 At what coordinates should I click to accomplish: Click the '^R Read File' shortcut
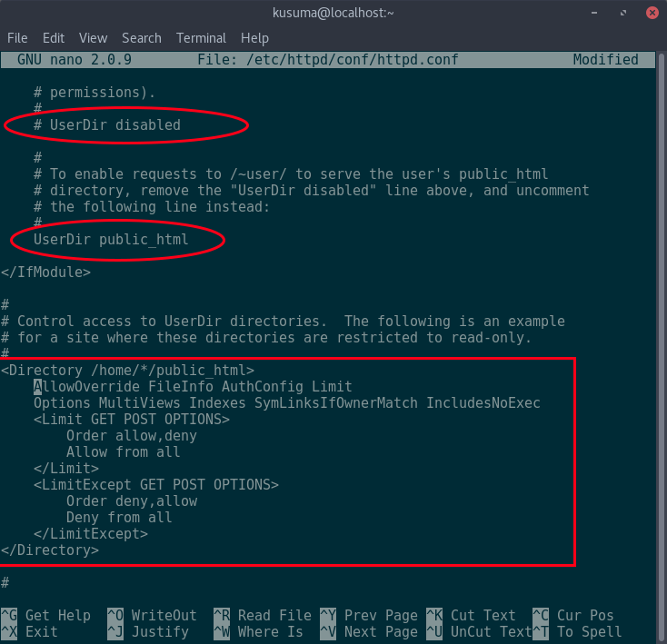(x=263, y=616)
